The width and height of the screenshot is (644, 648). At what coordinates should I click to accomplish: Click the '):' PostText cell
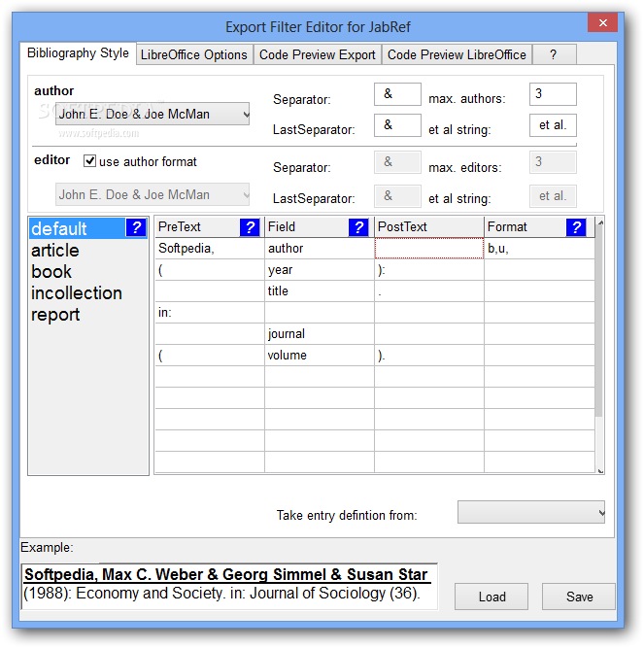429,270
